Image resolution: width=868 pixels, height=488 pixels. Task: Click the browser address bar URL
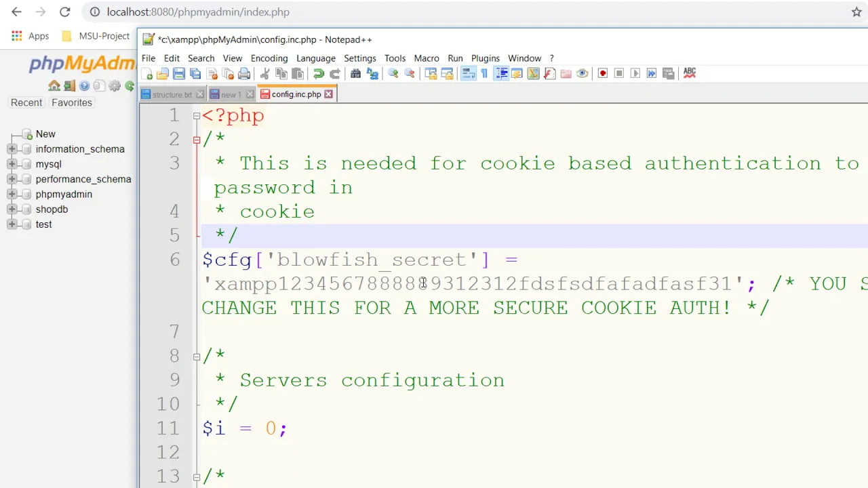coord(198,12)
